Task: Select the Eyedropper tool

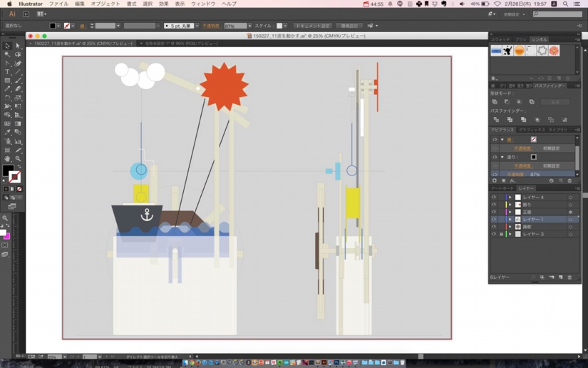Action: tap(7, 132)
